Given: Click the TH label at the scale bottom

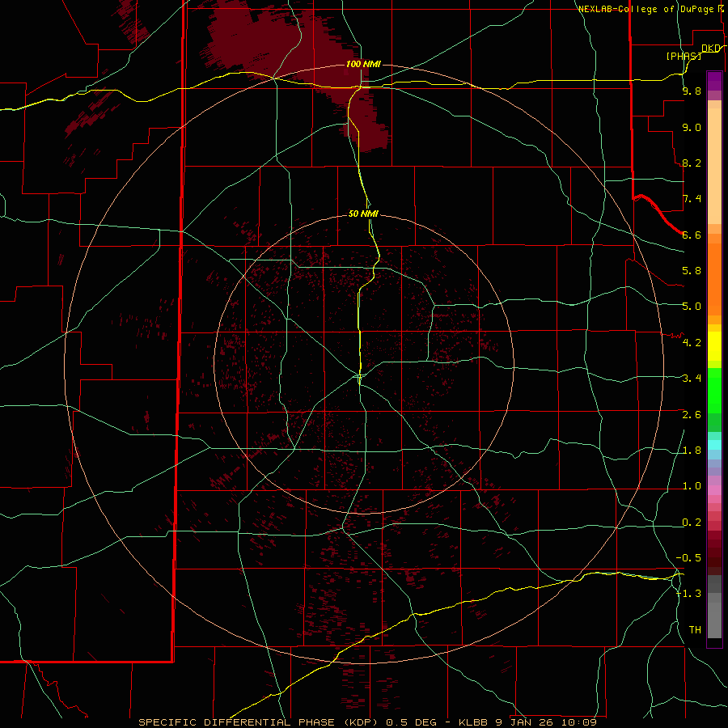Looking at the screenshot, I should click(x=695, y=630).
